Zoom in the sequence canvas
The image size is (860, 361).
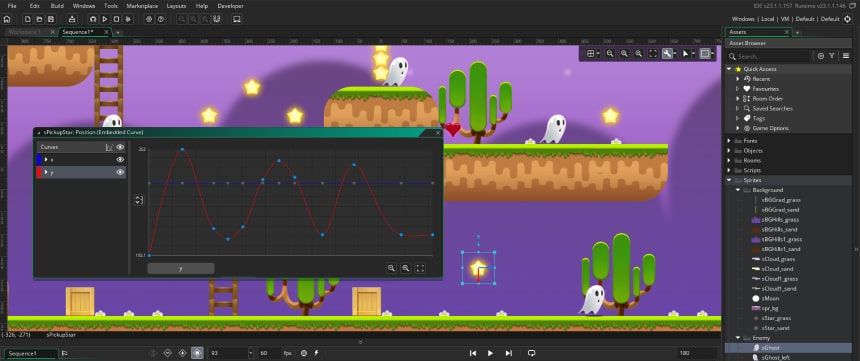(638, 53)
